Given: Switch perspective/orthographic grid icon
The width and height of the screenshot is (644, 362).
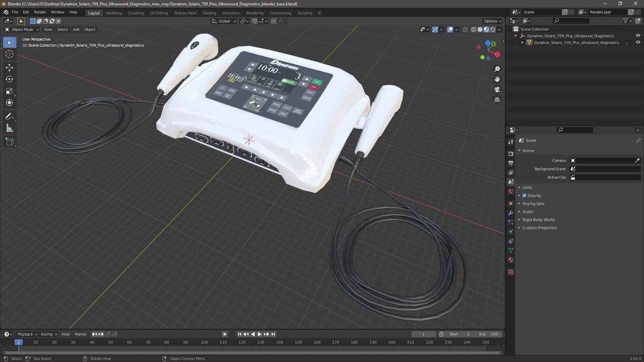Looking at the screenshot, I should tap(497, 100).
